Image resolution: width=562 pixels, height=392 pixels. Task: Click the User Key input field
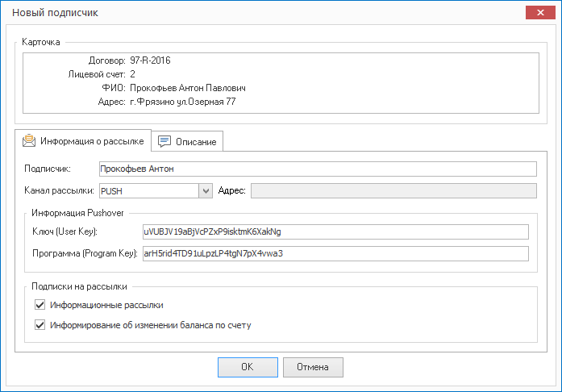(x=335, y=231)
